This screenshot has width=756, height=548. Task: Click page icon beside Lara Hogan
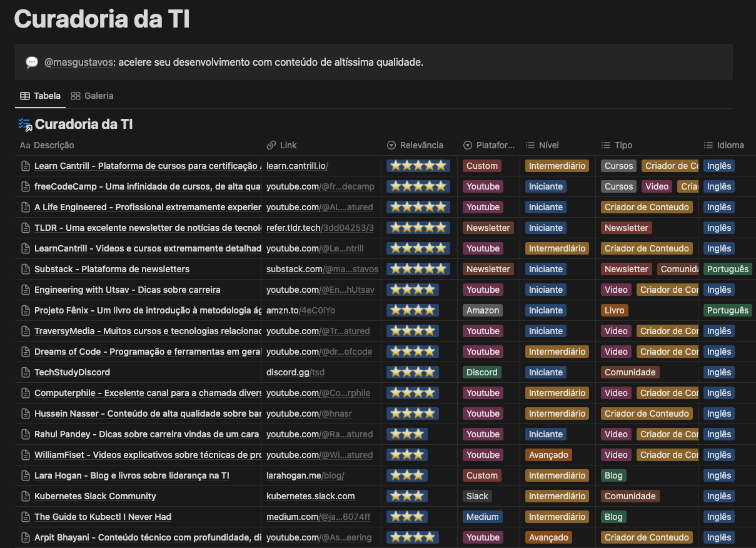(x=26, y=475)
